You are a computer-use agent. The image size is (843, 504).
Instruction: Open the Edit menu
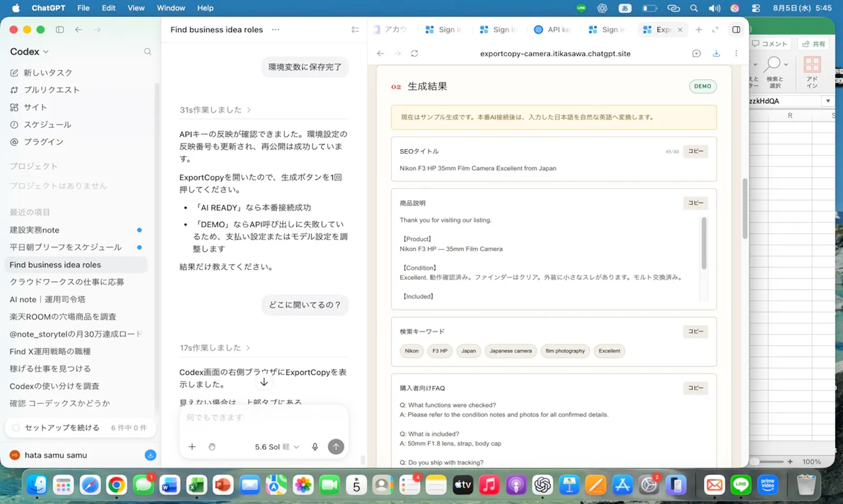point(109,8)
